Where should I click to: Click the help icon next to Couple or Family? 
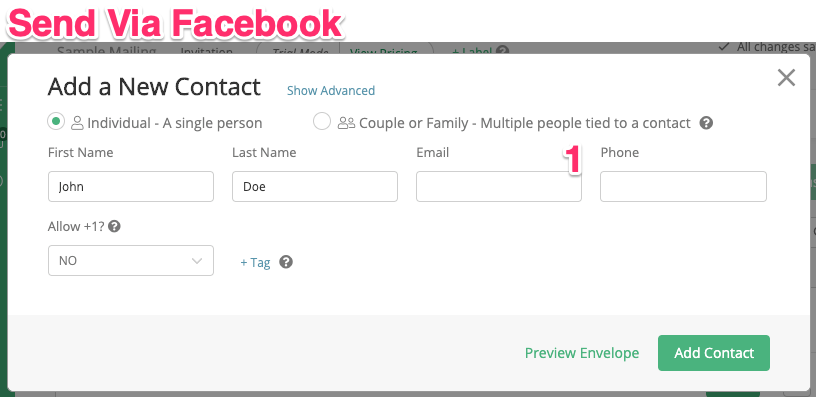[x=706, y=123]
